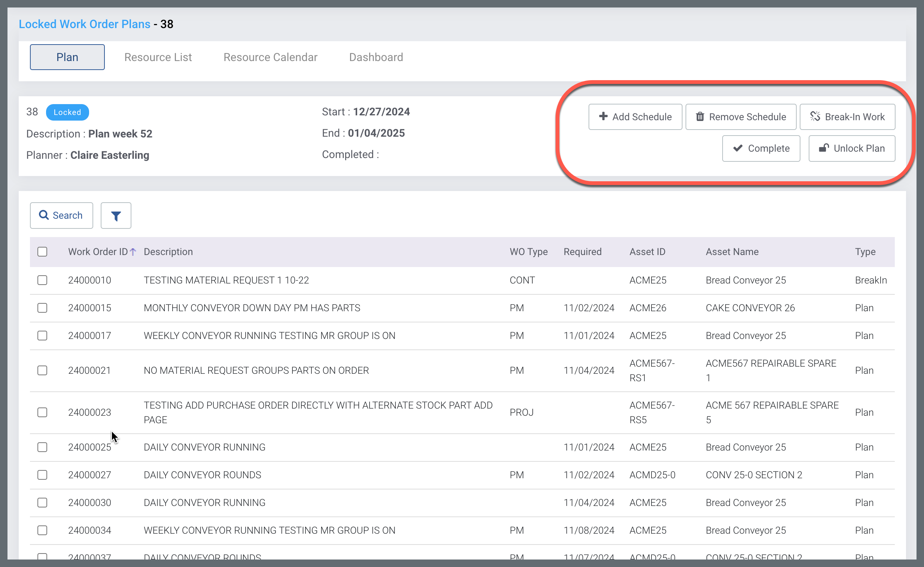
Task: Click the Unlock Plan padlock button
Action: click(x=852, y=149)
